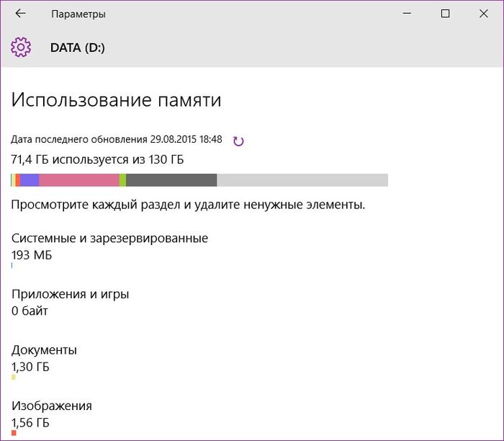Click the light gray free space segment

pos(302,180)
